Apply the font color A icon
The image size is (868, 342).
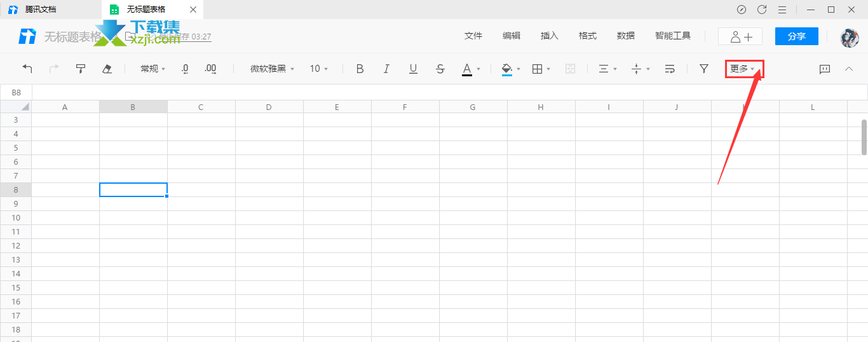tap(467, 69)
